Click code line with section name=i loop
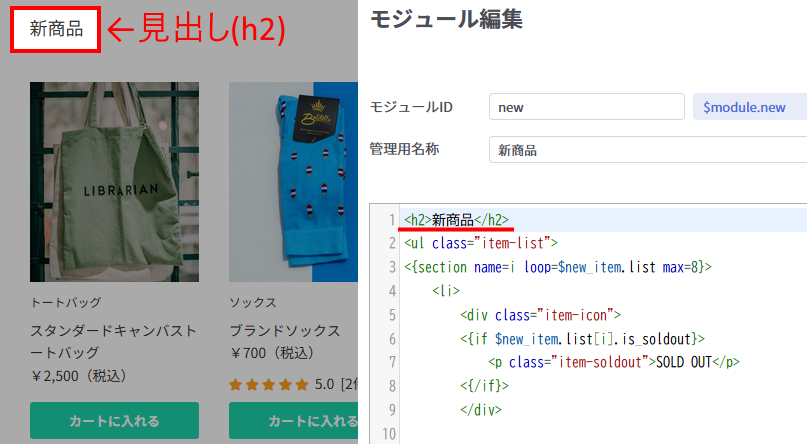 point(558,267)
